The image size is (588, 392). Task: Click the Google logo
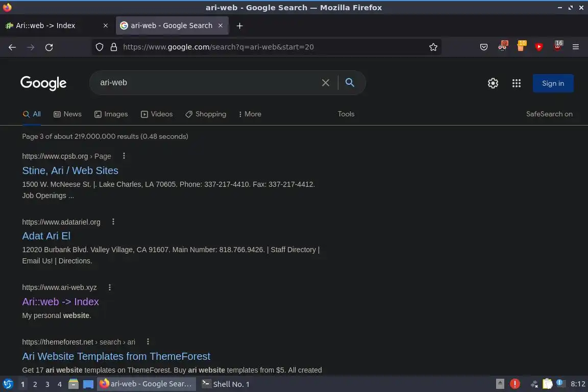43,83
